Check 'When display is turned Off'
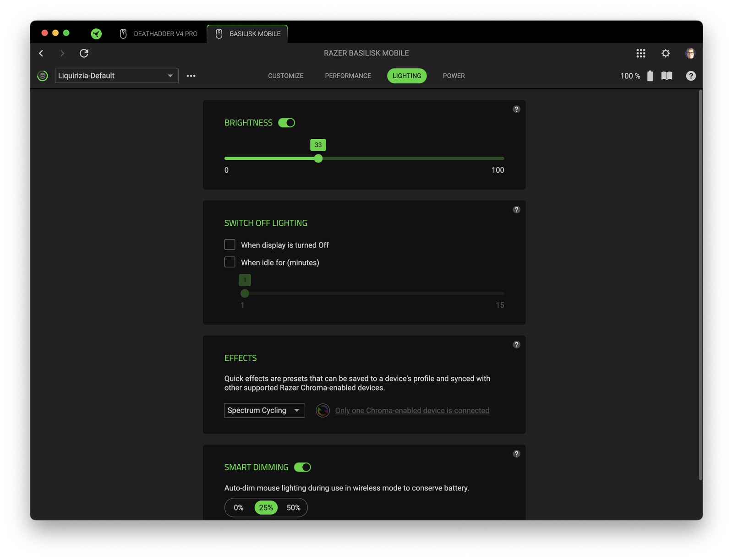 pos(230,245)
